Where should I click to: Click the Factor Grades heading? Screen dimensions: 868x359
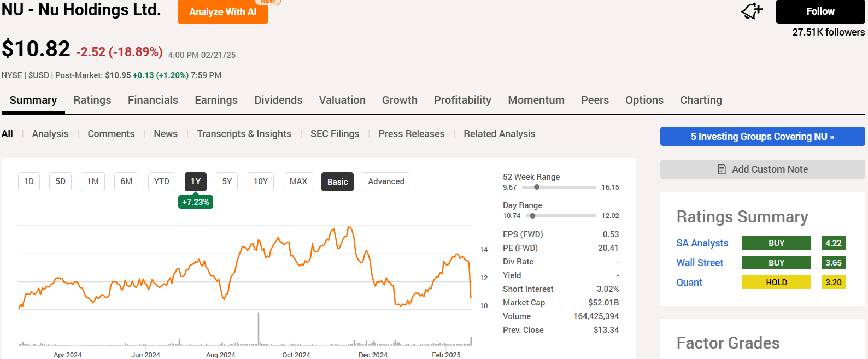point(728,343)
